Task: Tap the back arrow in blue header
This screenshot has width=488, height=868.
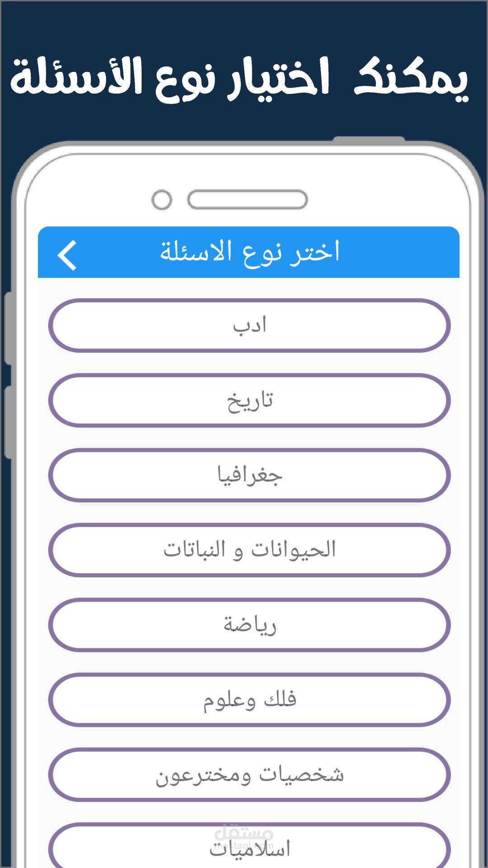Action: click(67, 255)
